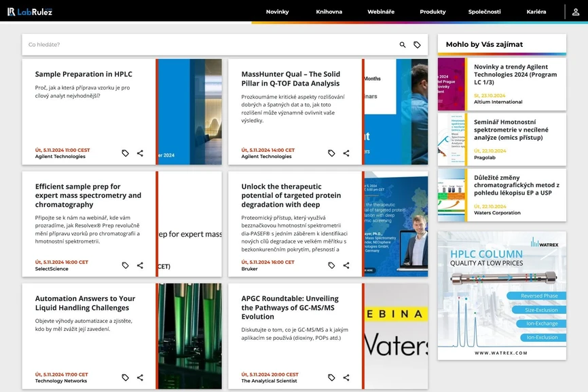Click tag icon on Efficient sample prep card

[x=125, y=265]
